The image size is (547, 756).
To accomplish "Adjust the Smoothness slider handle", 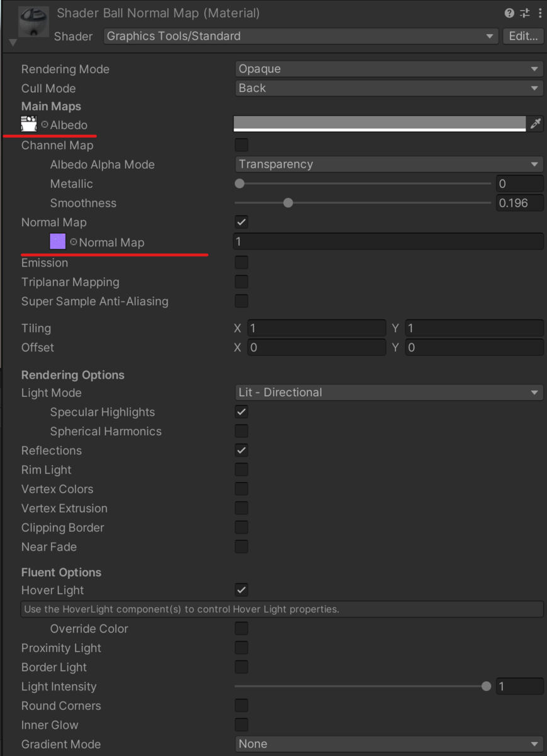I will (288, 203).
